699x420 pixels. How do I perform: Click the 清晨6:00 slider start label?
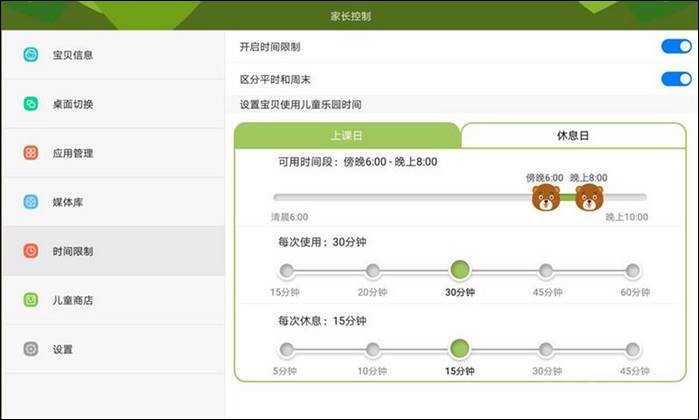tap(290, 217)
